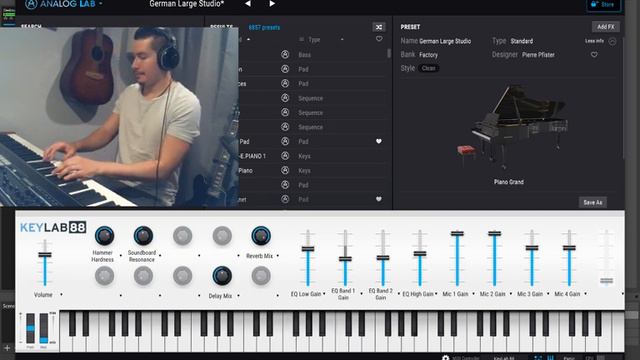This screenshot has width=640, height=360.
Task: Click the Save As button
Action: click(x=593, y=202)
